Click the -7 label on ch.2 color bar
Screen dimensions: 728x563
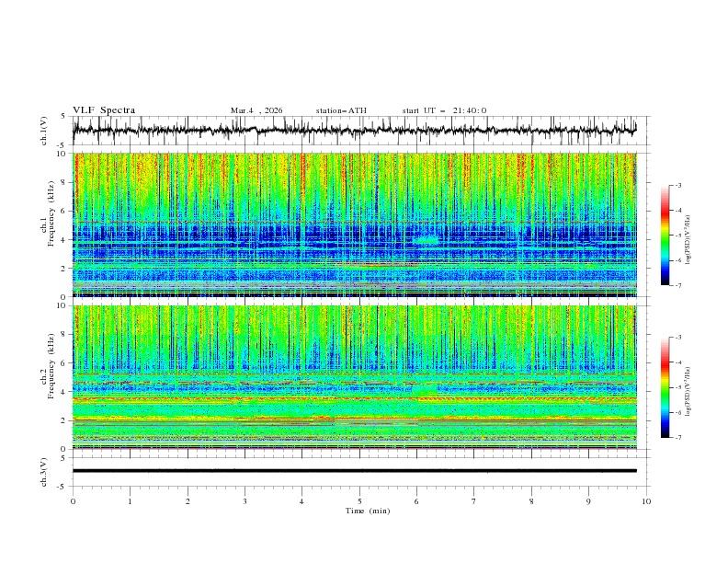click(678, 438)
